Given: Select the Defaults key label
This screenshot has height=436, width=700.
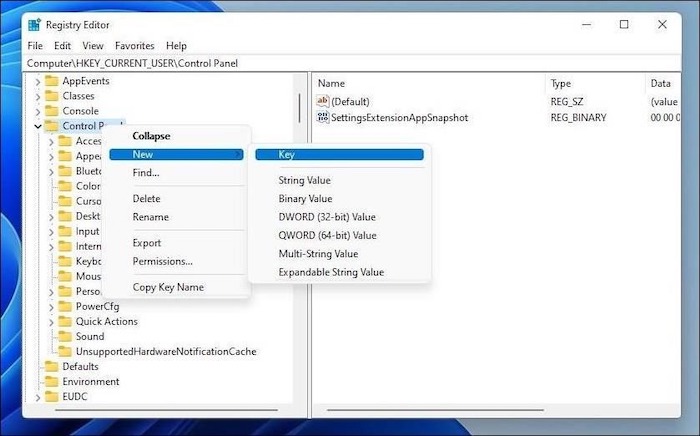Looking at the screenshot, I should pyautogui.click(x=80, y=366).
